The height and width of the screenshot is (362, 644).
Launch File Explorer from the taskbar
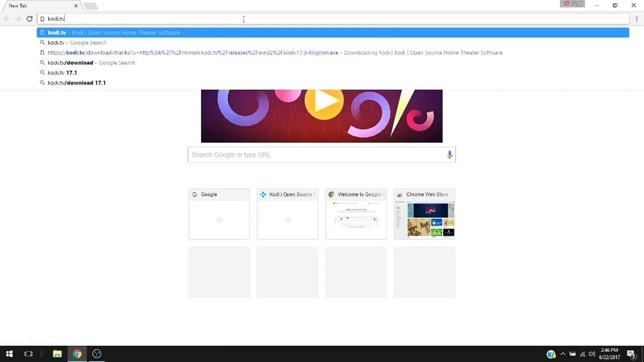click(x=57, y=354)
